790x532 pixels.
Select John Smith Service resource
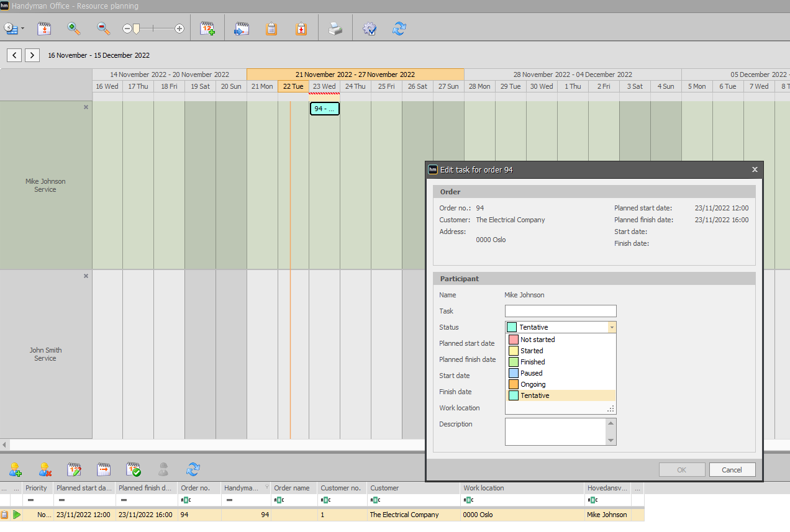45,354
